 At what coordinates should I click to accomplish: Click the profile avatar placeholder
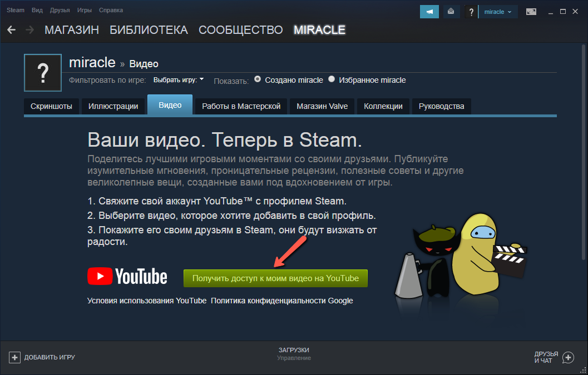pos(43,73)
